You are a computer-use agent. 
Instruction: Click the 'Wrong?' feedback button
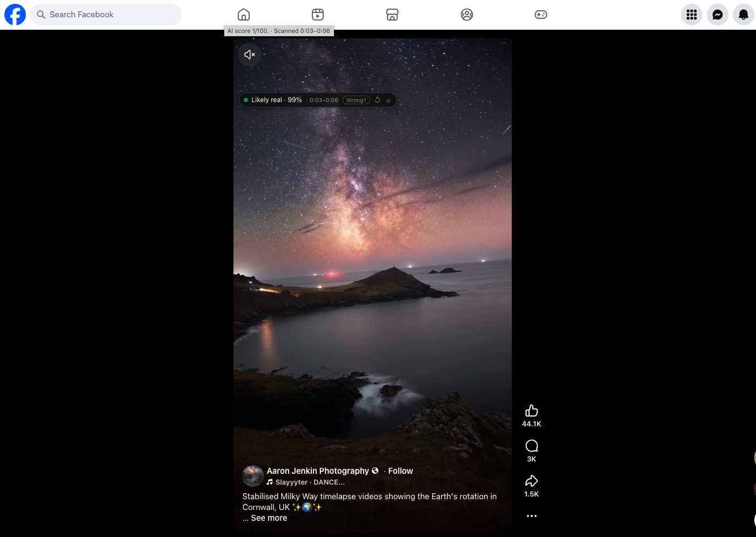coord(356,100)
